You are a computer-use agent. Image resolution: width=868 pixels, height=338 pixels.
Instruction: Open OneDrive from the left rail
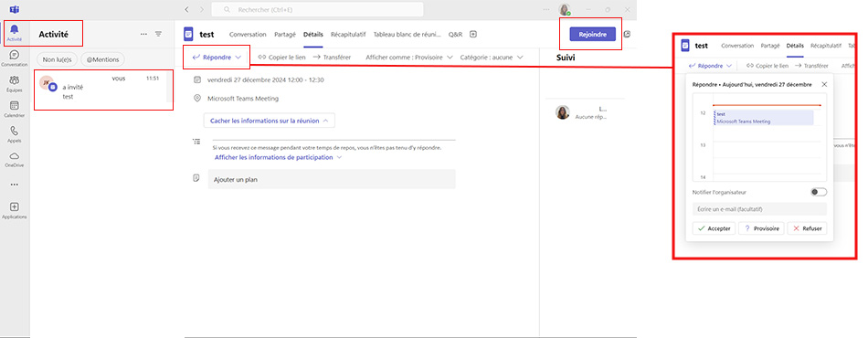[15, 160]
